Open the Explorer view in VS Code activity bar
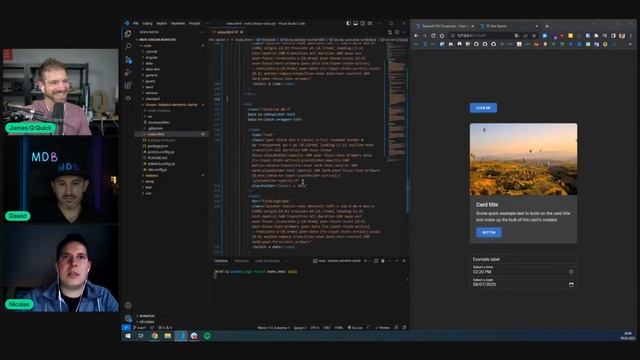 click(128, 34)
